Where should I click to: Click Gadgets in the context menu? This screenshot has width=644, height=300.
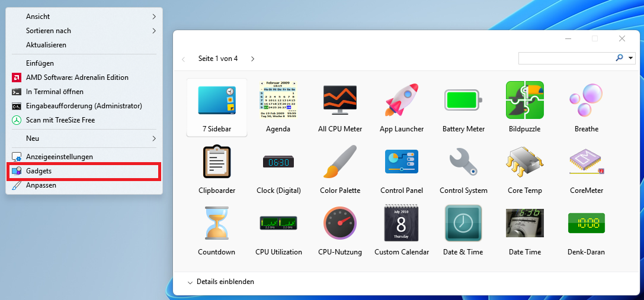point(84,171)
